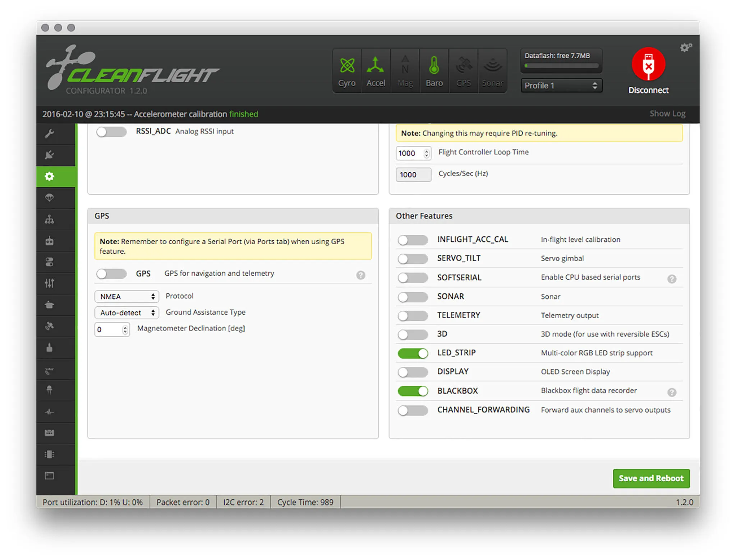Select the active Configuration gear tab
Screen dimensions: 736x560
click(x=50, y=176)
